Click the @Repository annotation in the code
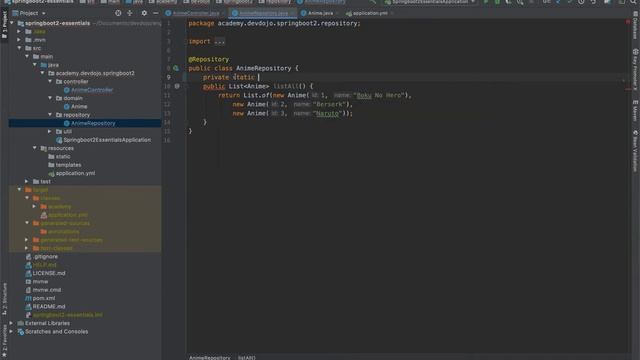This screenshot has width=640, height=360. 209,60
